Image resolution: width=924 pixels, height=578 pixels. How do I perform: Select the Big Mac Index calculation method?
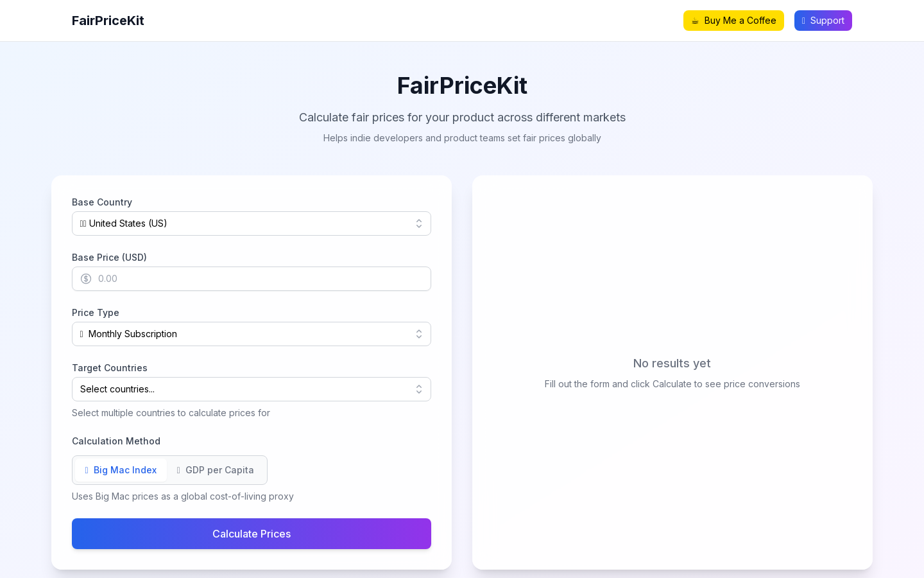pyautogui.click(x=121, y=470)
